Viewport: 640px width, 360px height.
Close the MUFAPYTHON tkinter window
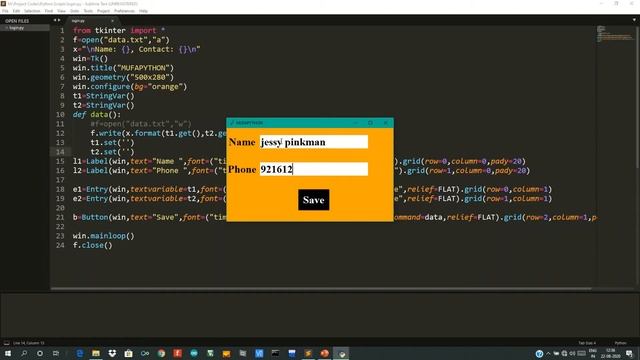[385, 122]
